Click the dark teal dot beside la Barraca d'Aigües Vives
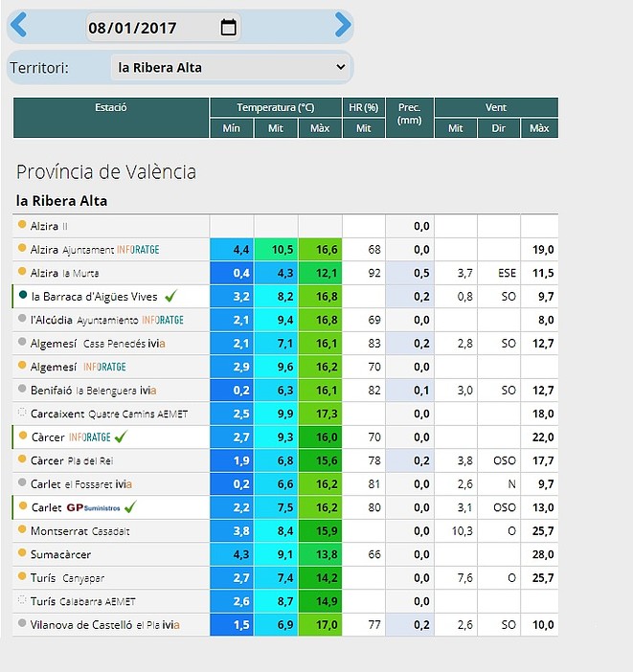Screen dimensions: 633x672 tap(23, 295)
